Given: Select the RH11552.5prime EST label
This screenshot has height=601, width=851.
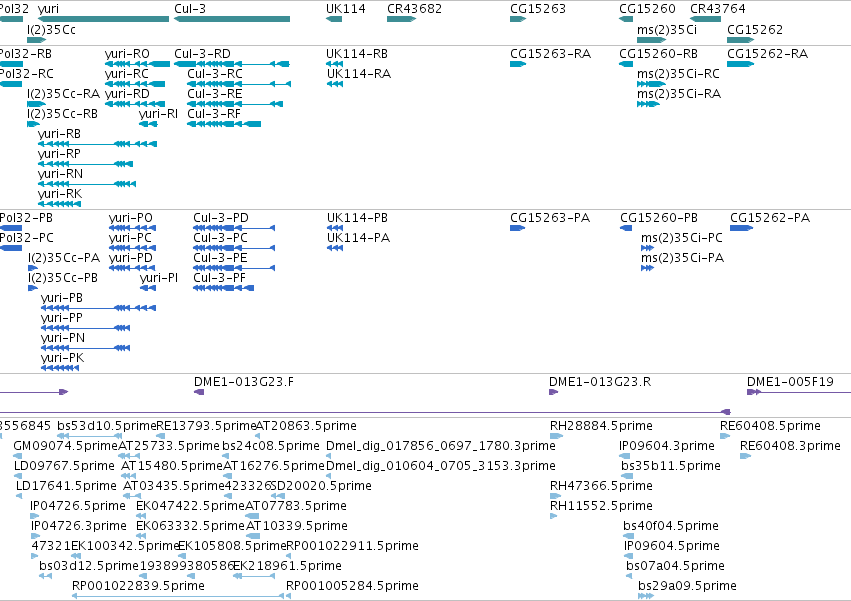Looking at the screenshot, I should 601,506.
